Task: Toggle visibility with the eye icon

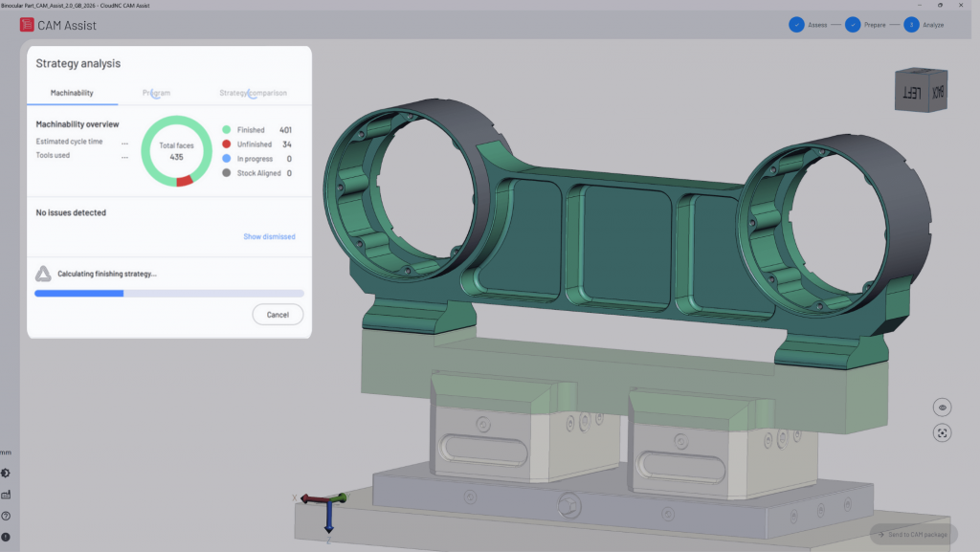Action: 943,408
